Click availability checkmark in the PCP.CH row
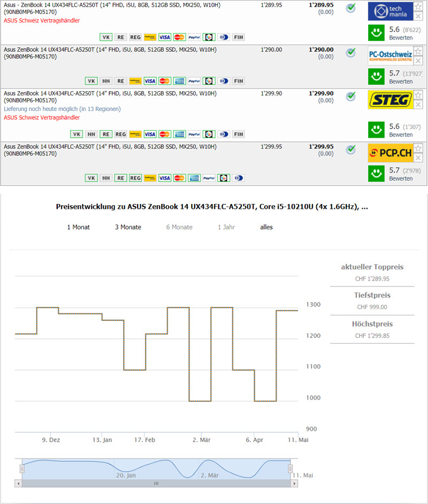 pyautogui.click(x=350, y=149)
